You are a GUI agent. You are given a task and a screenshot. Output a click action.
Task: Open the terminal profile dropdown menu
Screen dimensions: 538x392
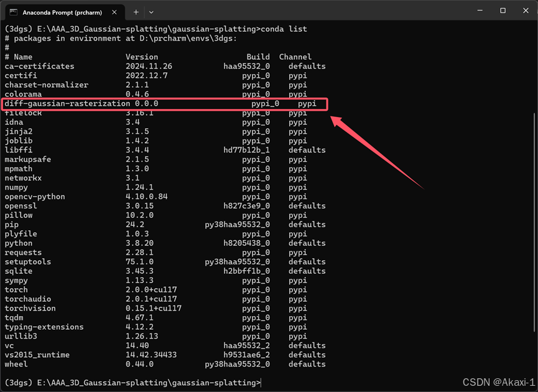click(x=151, y=12)
